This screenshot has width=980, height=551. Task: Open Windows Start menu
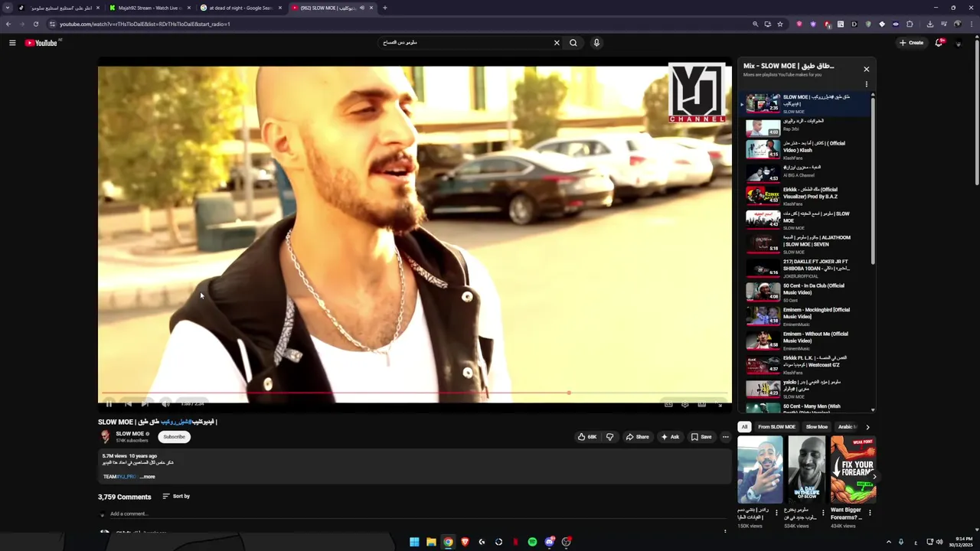[414, 542]
